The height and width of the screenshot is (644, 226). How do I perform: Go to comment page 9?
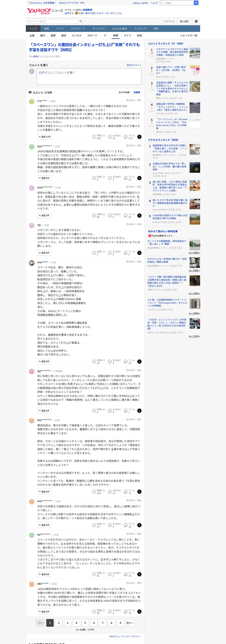(x=120, y=623)
